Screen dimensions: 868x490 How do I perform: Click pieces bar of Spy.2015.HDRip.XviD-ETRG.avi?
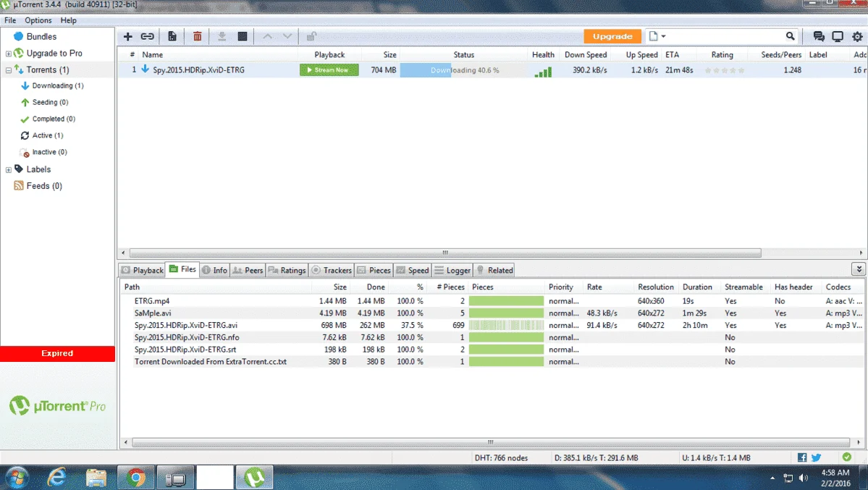coord(506,325)
